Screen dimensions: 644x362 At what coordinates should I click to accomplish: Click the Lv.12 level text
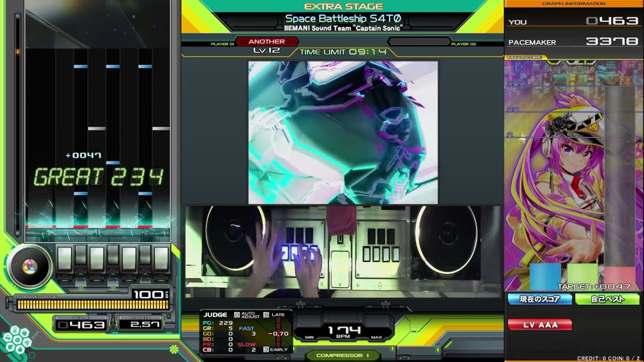pyautogui.click(x=267, y=50)
